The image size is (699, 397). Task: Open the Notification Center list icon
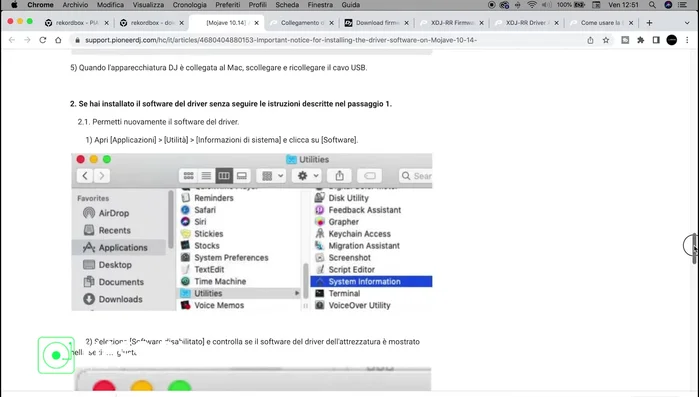(x=683, y=5)
